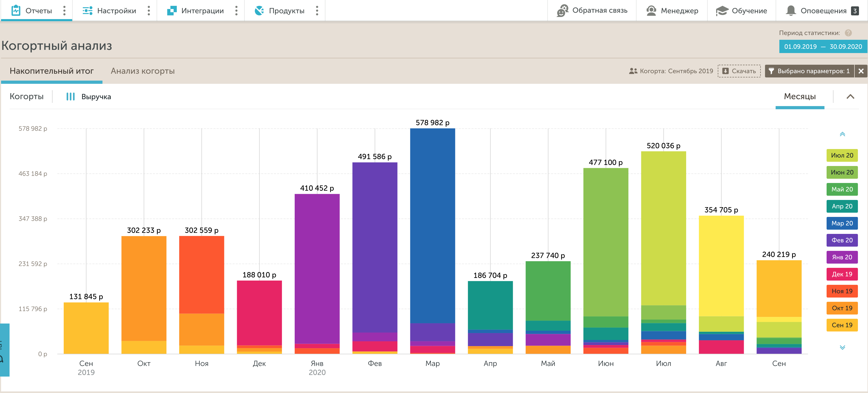Switch to Анализ когорты tab
The image size is (868, 393).
pyautogui.click(x=143, y=71)
